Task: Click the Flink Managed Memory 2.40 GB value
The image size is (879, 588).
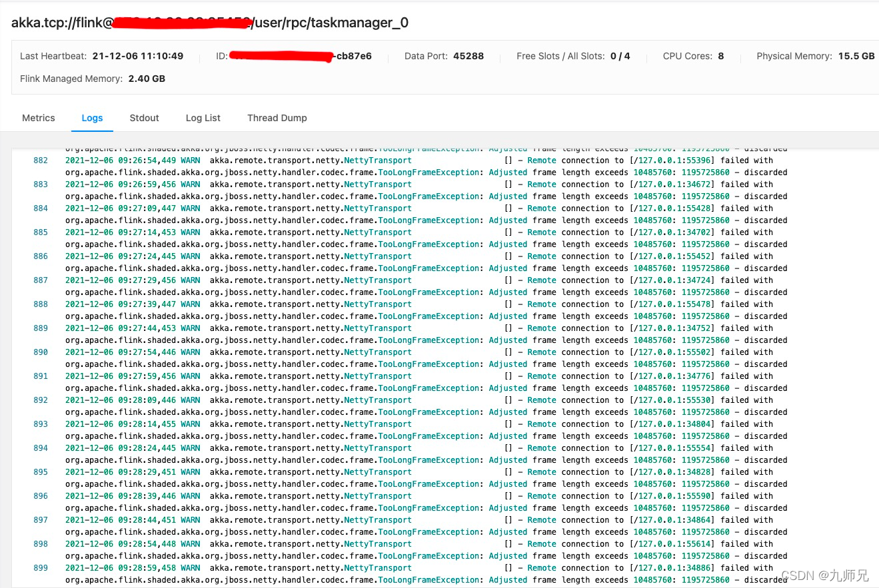Action: (x=147, y=79)
